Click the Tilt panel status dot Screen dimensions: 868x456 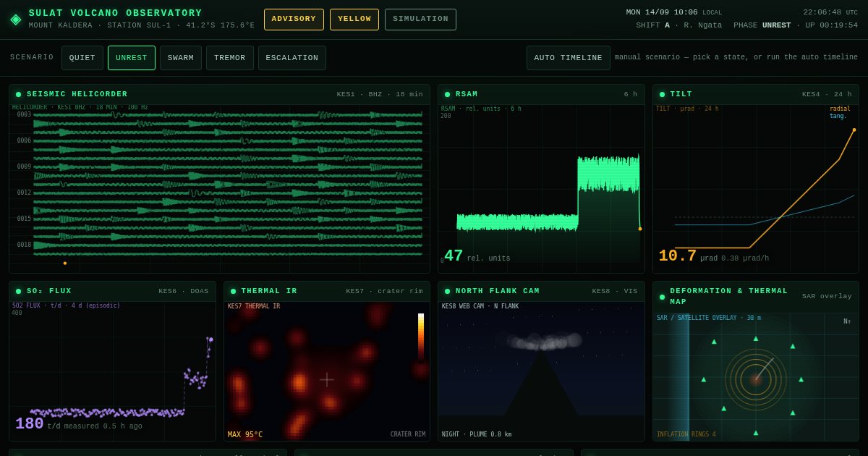coord(662,94)
